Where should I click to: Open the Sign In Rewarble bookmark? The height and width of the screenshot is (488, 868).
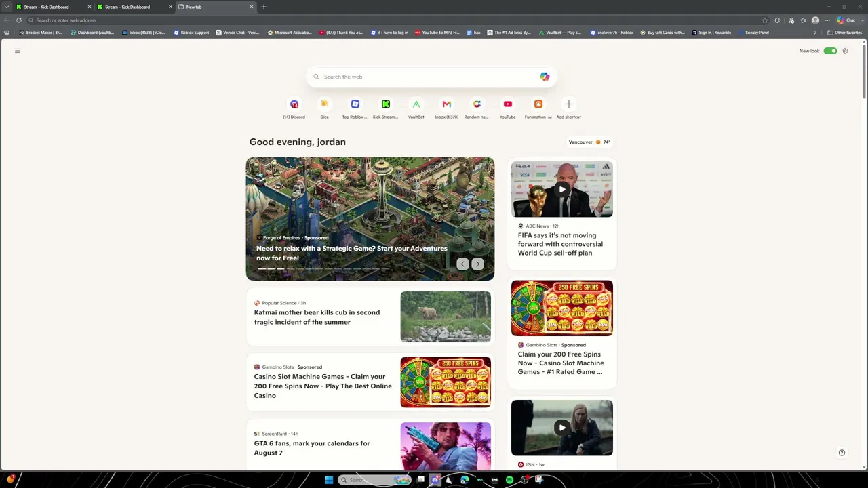tap(711, 33)
